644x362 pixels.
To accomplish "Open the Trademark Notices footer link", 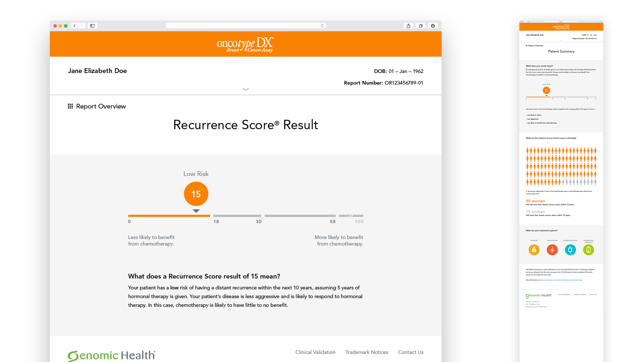I will click(x=367, y=352).
